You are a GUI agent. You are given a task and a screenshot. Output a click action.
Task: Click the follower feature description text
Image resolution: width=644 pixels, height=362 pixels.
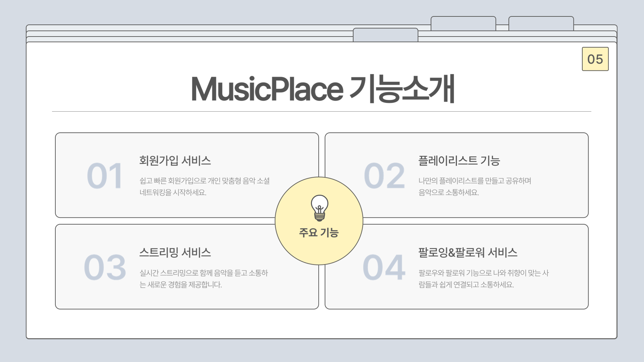tap(483, 279)
